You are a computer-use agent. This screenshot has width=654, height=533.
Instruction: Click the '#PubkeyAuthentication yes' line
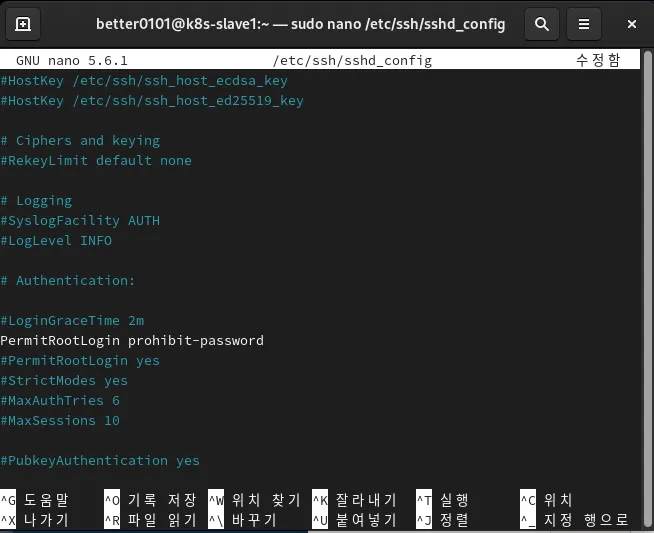[100, 461]
